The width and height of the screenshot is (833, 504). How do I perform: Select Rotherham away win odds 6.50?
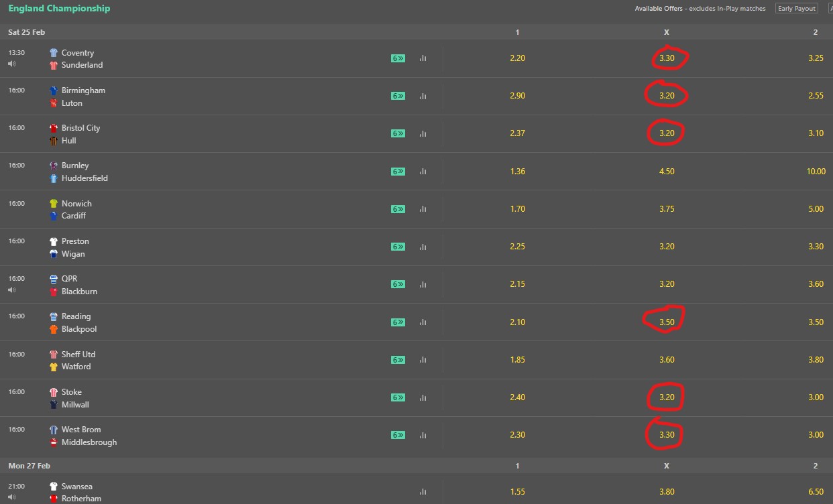816,492
